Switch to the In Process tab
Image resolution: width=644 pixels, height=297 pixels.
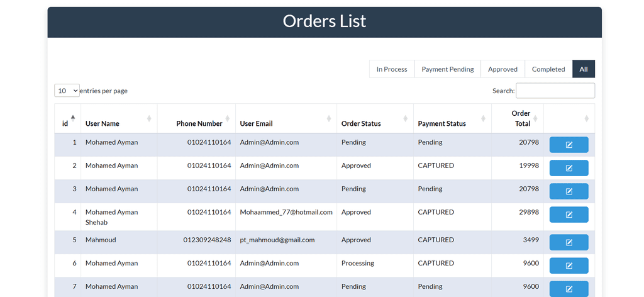click(x=392, y=69)
